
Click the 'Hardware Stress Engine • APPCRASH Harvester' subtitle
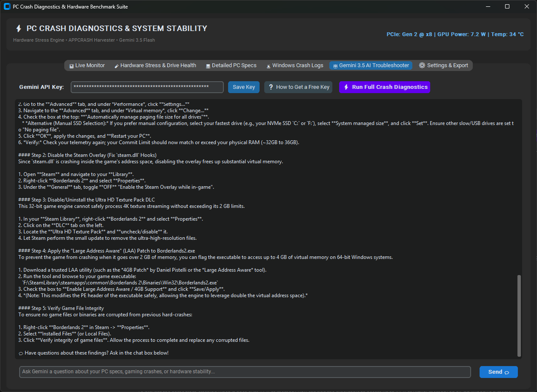(84, 40)
